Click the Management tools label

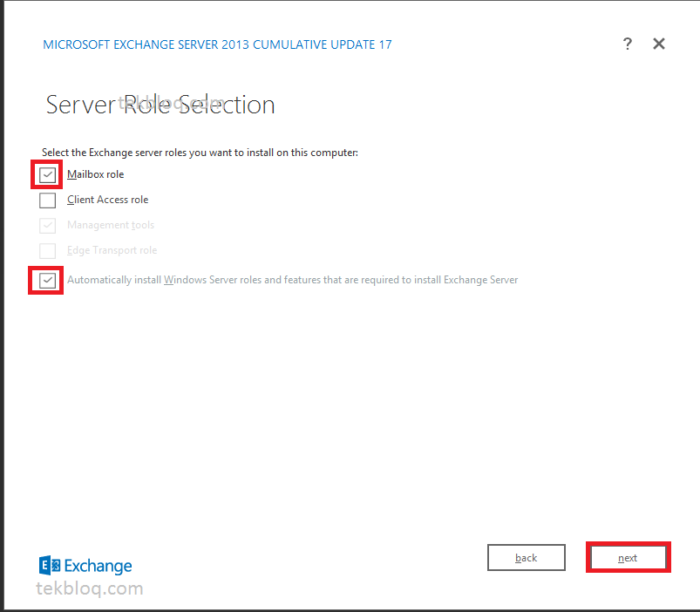pyautogui.click(x=111, y=225)
